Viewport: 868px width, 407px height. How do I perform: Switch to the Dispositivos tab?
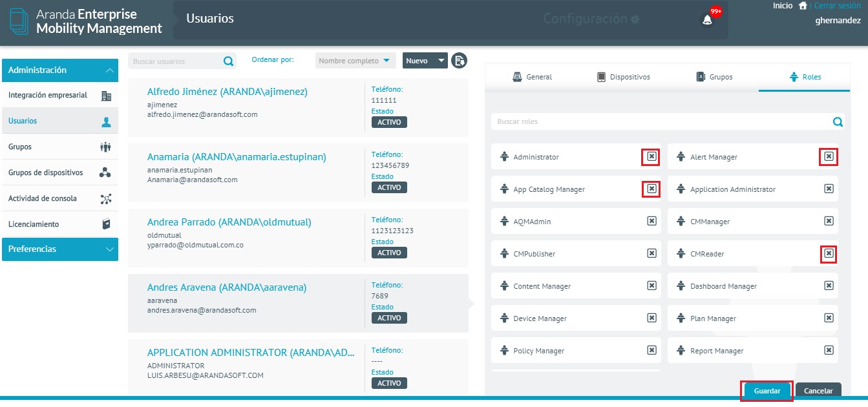(622, 77)
